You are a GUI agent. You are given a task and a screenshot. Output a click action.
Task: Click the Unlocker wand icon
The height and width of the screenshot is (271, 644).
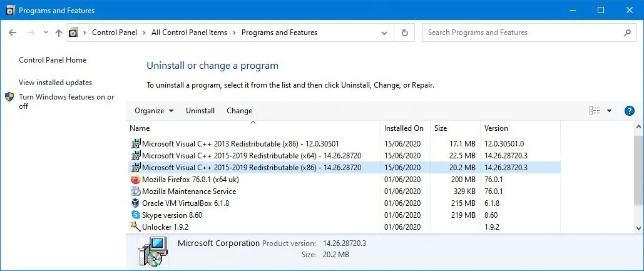point(136,226)
